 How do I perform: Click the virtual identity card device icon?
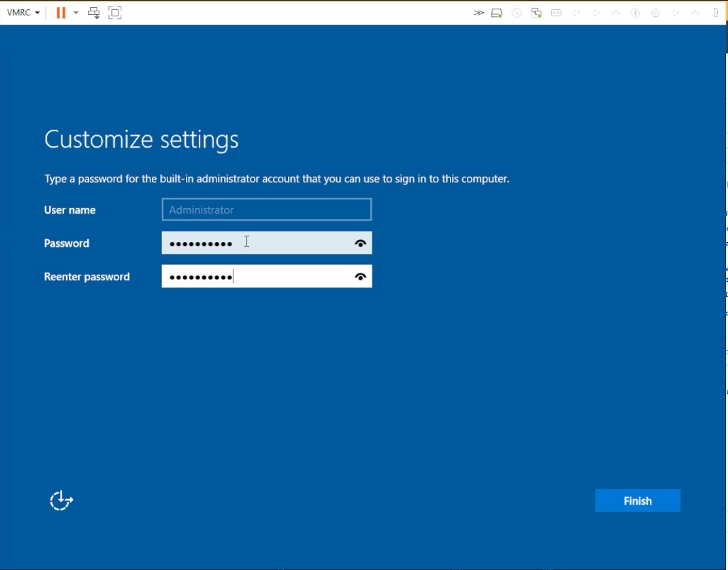(x=556, y=12)
